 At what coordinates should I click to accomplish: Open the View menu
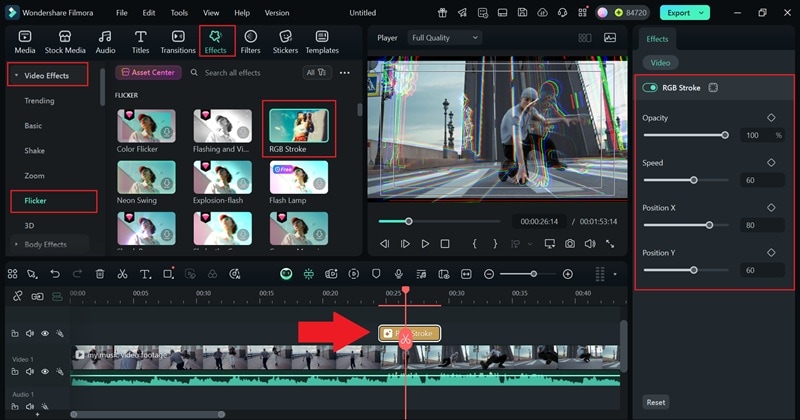coord(211,13)
